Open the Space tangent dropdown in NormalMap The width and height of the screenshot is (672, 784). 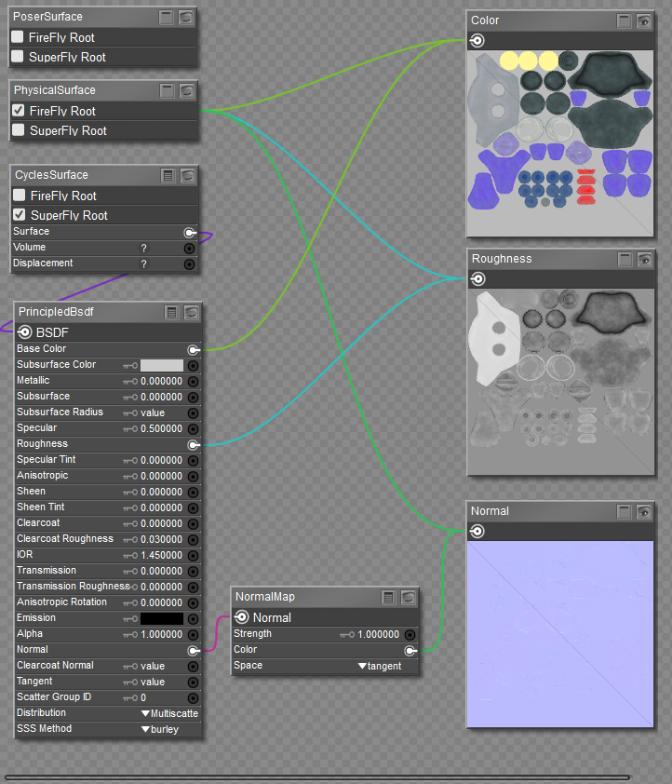click(x=380, y=666)
